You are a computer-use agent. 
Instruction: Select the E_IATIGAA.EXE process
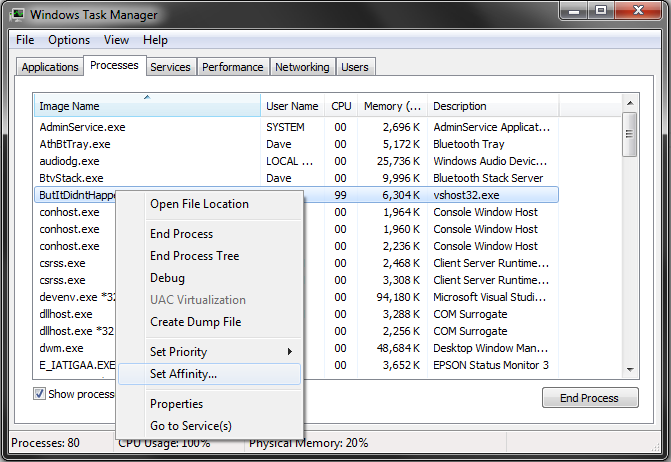point(77,365)
